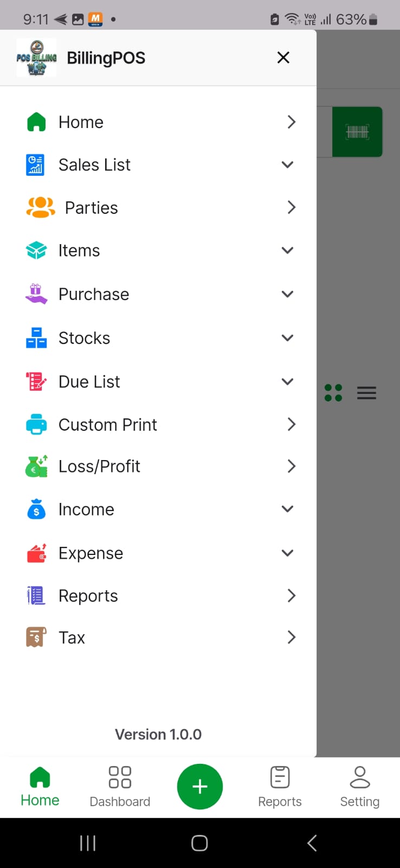Tap the BillingPOS logo image

point(36,58)
